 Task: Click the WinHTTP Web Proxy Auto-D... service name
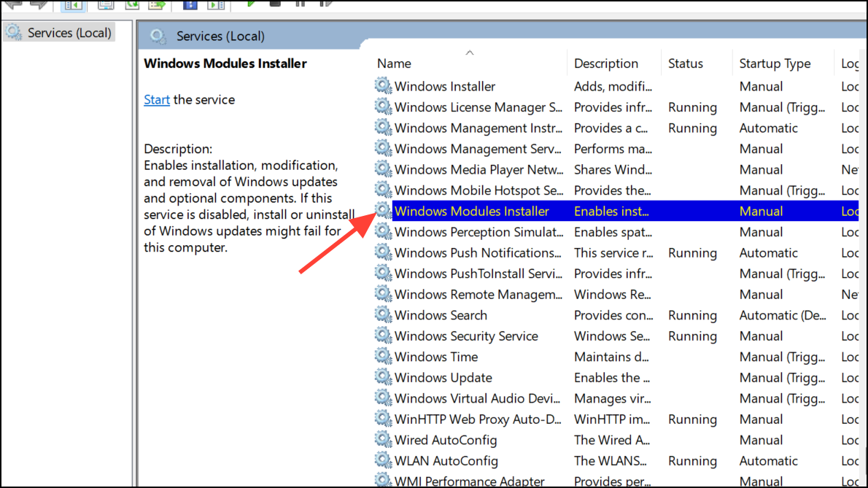[x=478, y=419]
